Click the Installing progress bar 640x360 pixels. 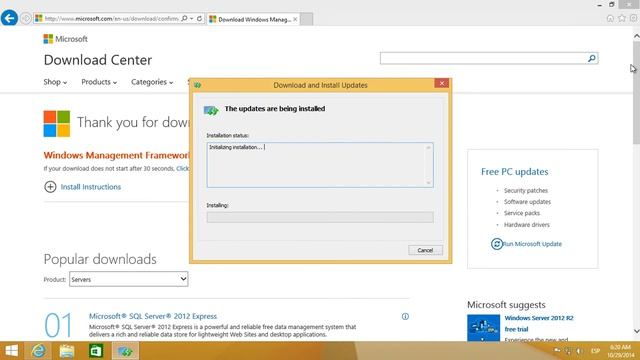320,217
